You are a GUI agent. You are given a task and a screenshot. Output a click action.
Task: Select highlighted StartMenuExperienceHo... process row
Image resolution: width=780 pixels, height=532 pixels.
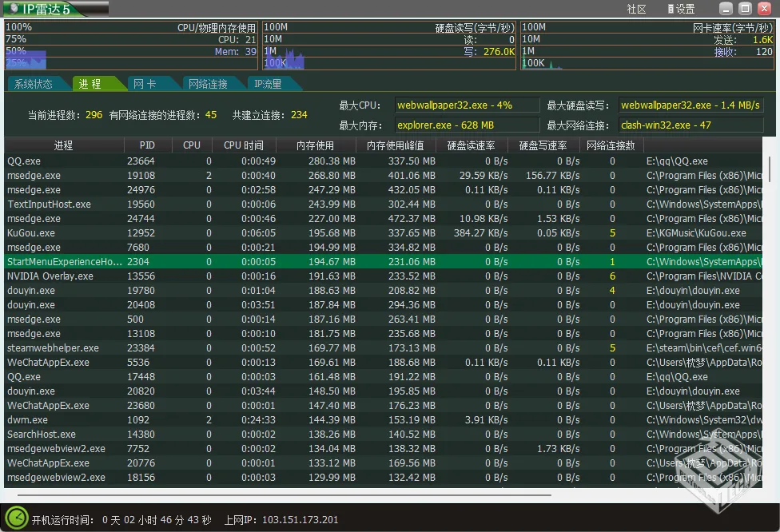pos(383,261)
